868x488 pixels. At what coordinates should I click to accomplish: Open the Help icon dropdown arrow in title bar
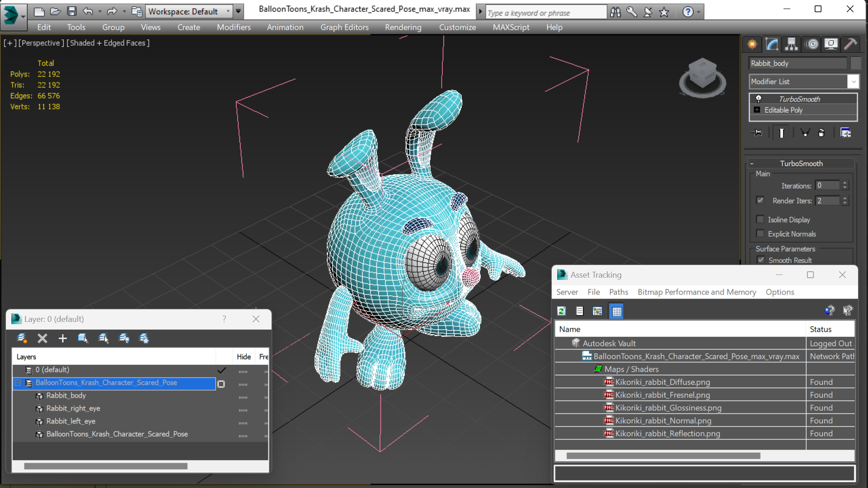tap(699, 12)
